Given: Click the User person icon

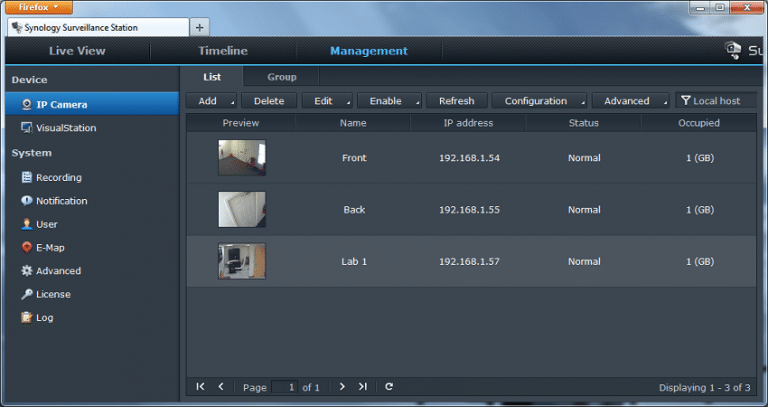Looking at the screenshot, I should pos(26,224).
